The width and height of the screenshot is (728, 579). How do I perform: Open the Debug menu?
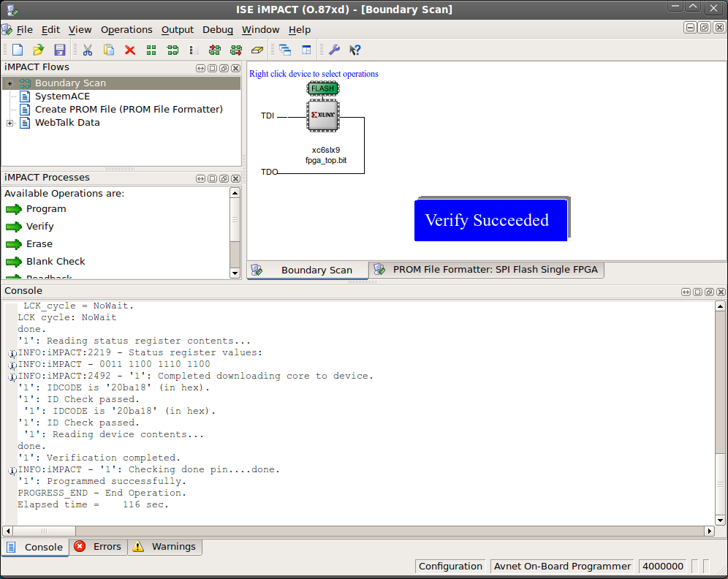click(x=218, y=30)
